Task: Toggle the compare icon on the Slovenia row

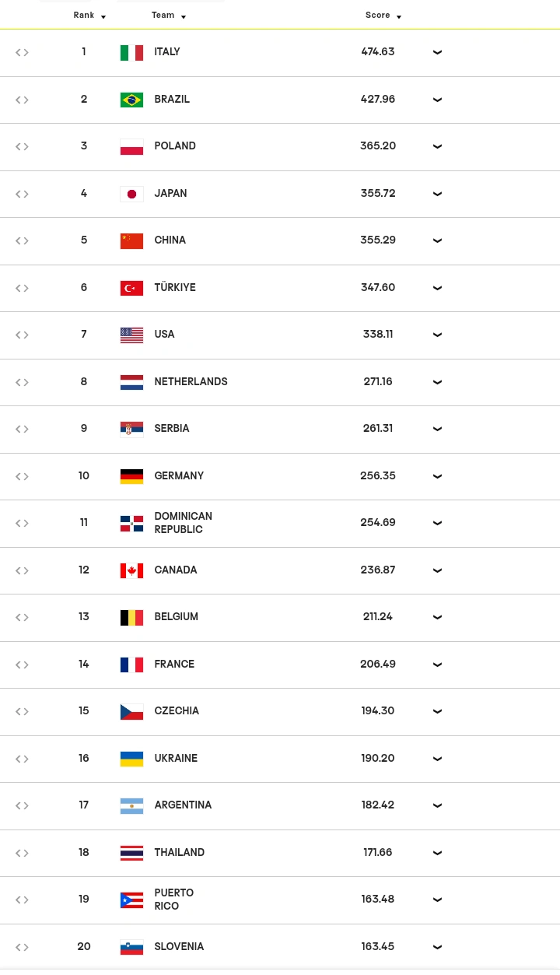Action: 22,947
